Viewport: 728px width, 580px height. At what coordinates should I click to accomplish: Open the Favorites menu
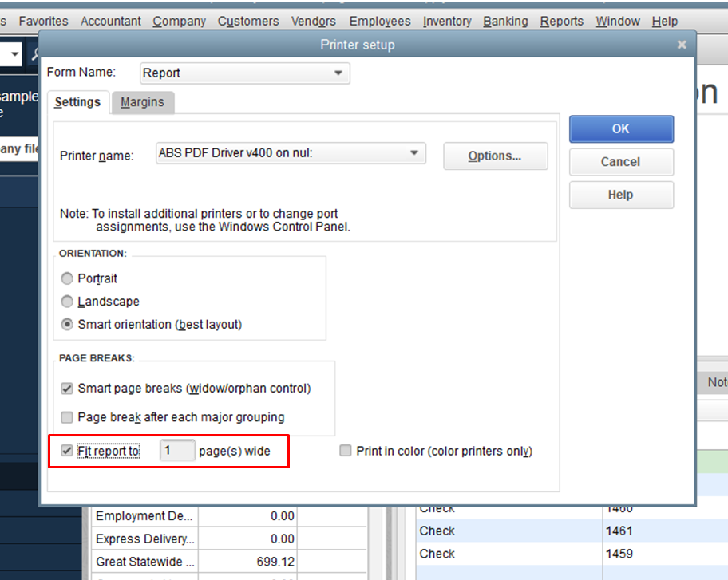[44, 21]
